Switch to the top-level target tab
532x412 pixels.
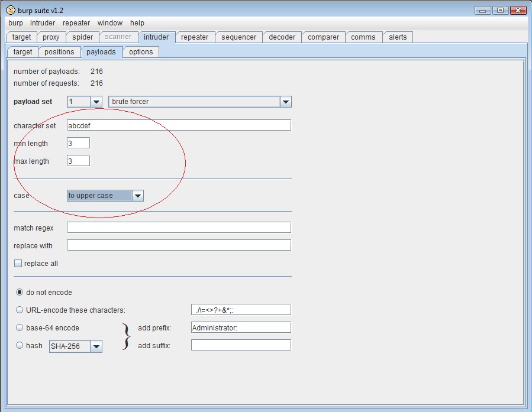pyautogui.click(x=21, y=37)
